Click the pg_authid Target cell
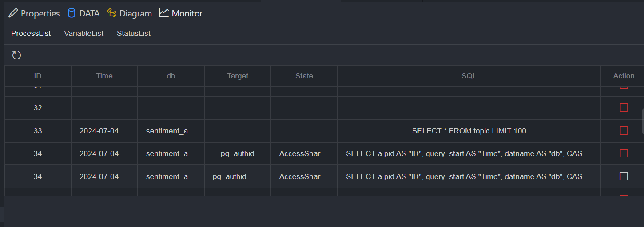 238,153
